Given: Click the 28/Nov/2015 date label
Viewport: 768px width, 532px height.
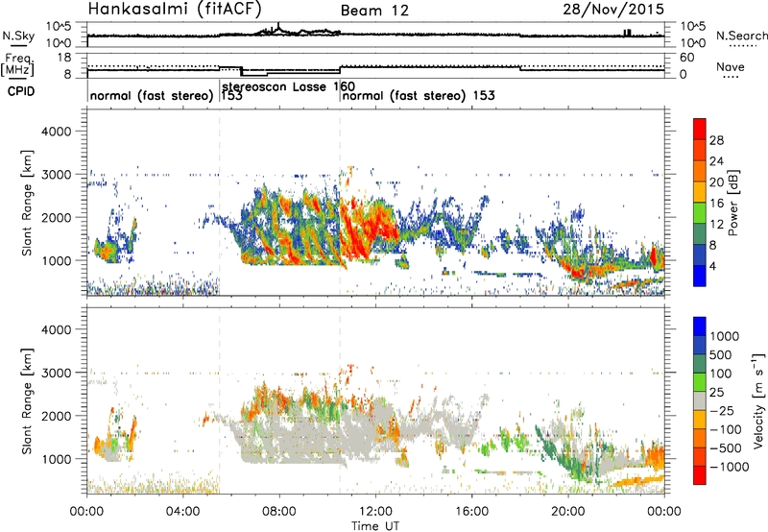Looking at the screenshot, I should tap(613, 10).
